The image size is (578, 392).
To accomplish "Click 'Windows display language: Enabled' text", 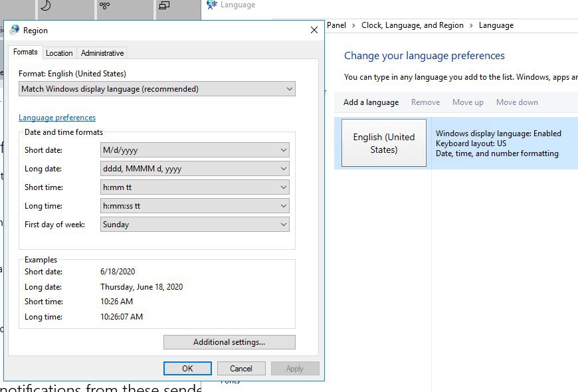I will coord(498,134).
